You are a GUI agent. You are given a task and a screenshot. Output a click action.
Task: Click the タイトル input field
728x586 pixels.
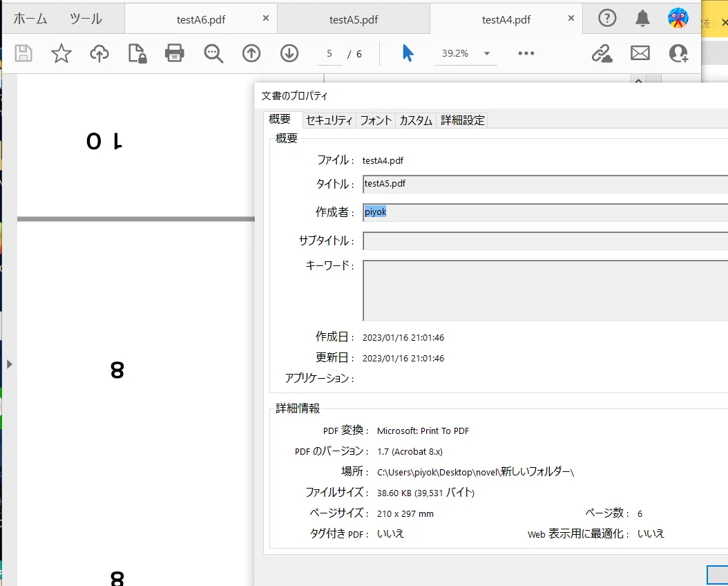(545, 184)
